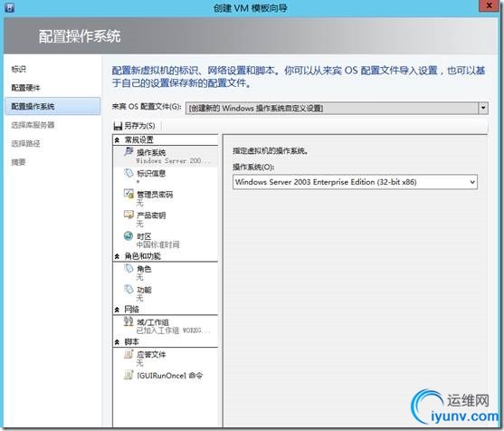The image size is (504, 431).
Task: Click the wizard app icon in title bar
Action: pyautogui.click(x=9, y=7)
